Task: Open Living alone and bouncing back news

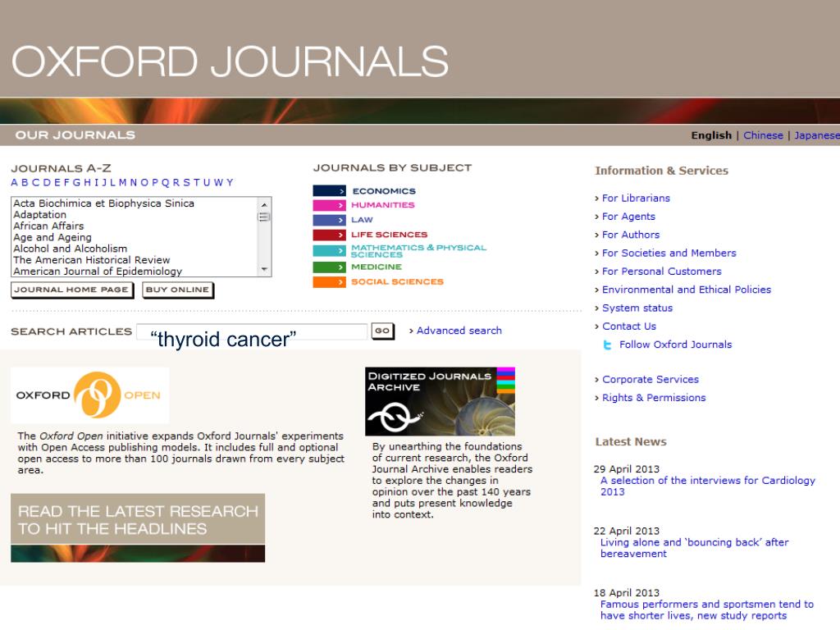Action: click(694, 547)
